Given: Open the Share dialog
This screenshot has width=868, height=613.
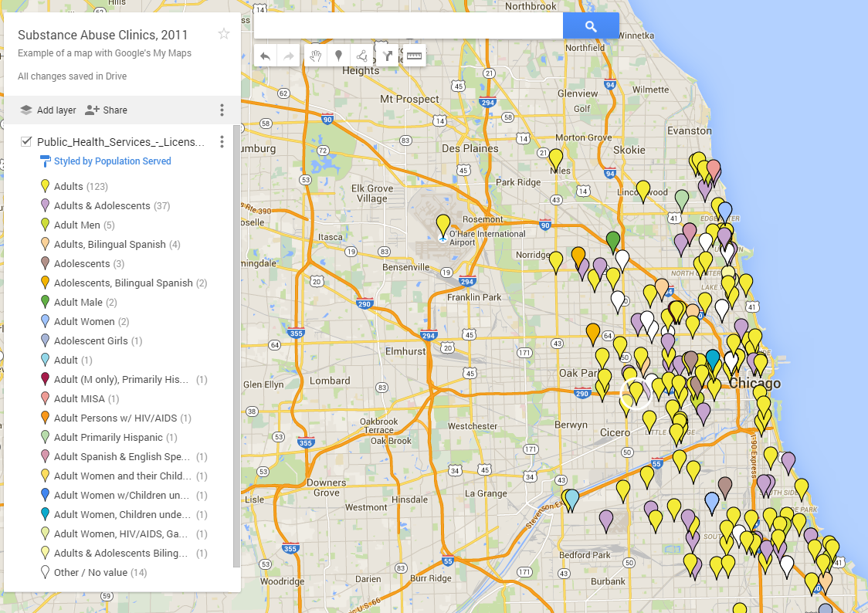Looking at the screenshot, I should (x=107, y=110).
